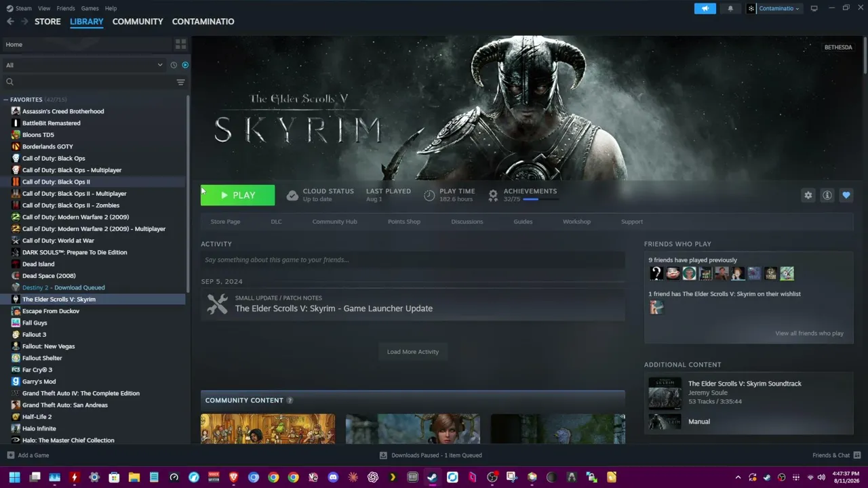Click the cloud status icon
This screenshot has height=488, width=868.
coord(292,195)
